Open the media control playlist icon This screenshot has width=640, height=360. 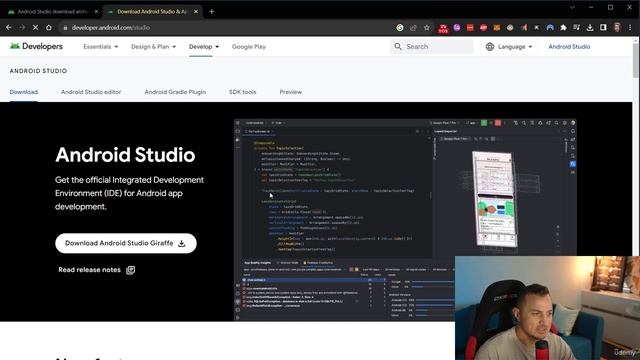point(576,27)
